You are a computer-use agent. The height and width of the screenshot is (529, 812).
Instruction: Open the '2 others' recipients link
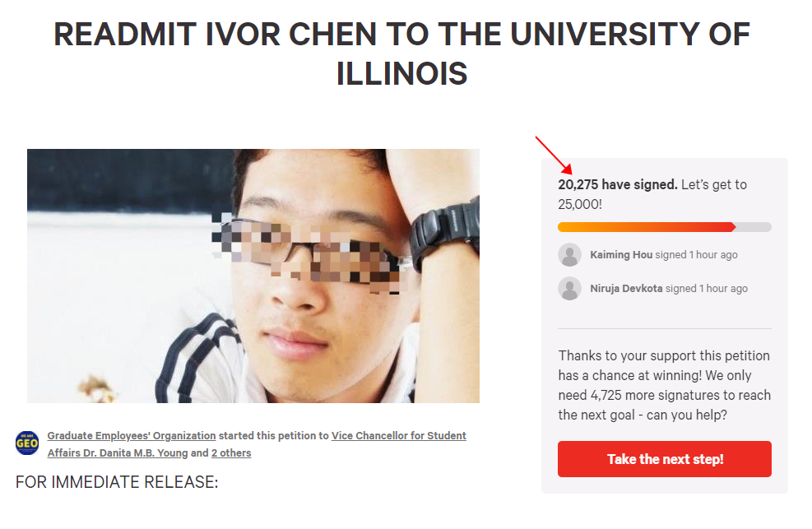[231, 453]
